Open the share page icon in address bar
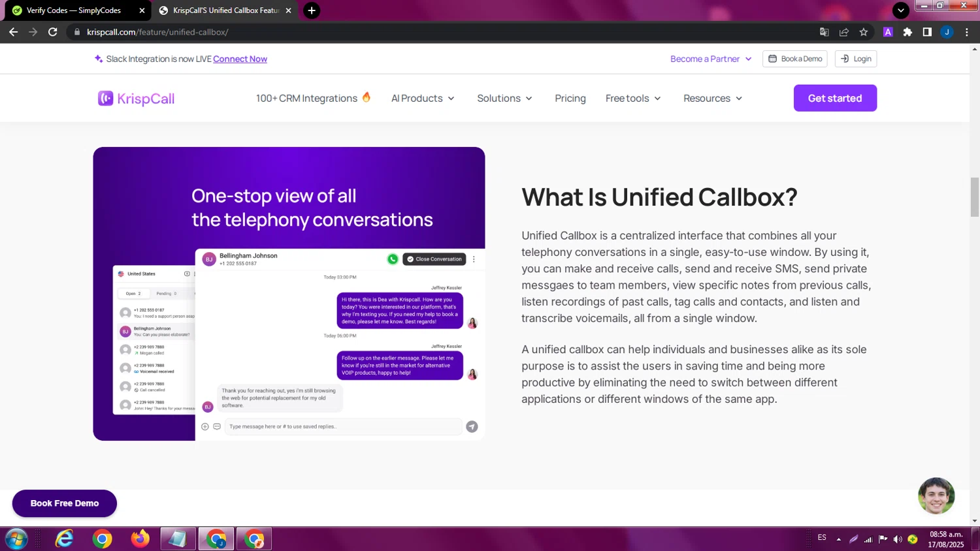The image size is (980, 551). pos(844,32)
